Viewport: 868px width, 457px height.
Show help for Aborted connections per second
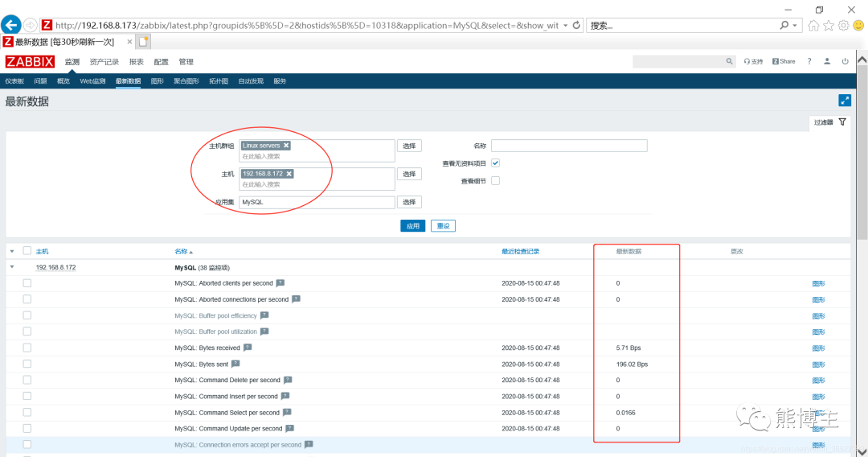pos(296,299)
